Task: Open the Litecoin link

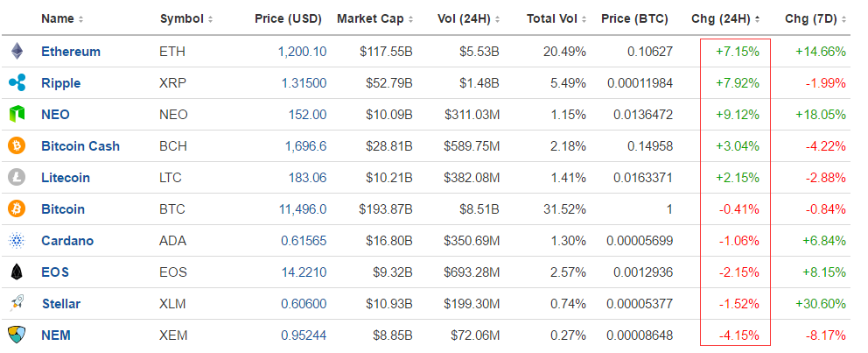Action: 66,178
